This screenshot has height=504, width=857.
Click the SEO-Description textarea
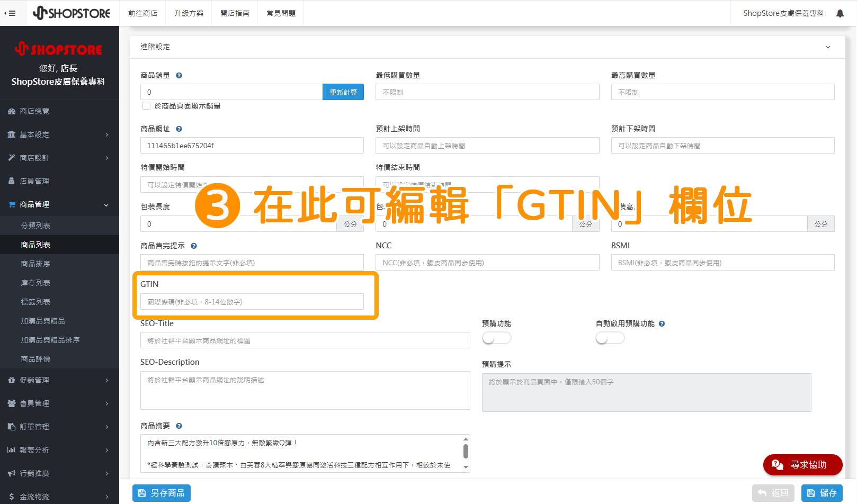[305, 391]
